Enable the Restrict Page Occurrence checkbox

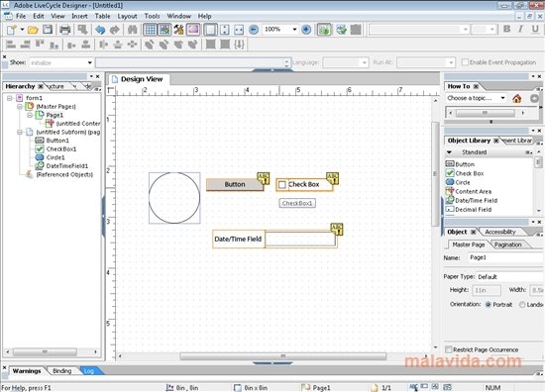point(449,349)
